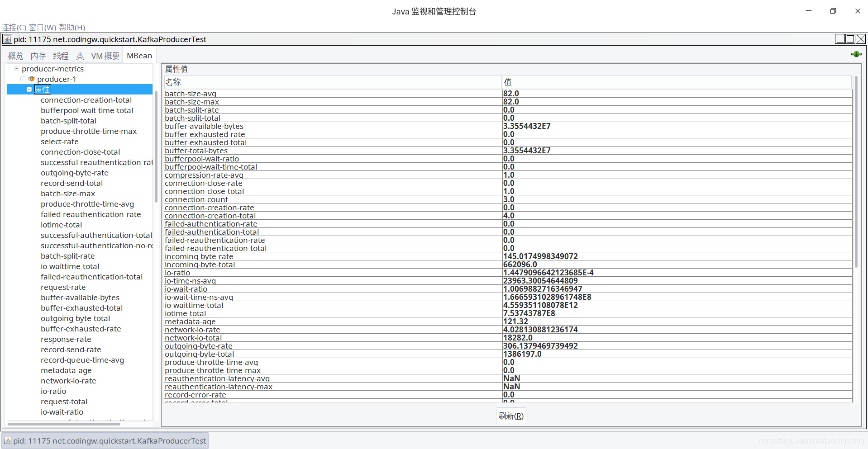
Task: Click the metadata-age value 121.32
Action: click(515, 321)
